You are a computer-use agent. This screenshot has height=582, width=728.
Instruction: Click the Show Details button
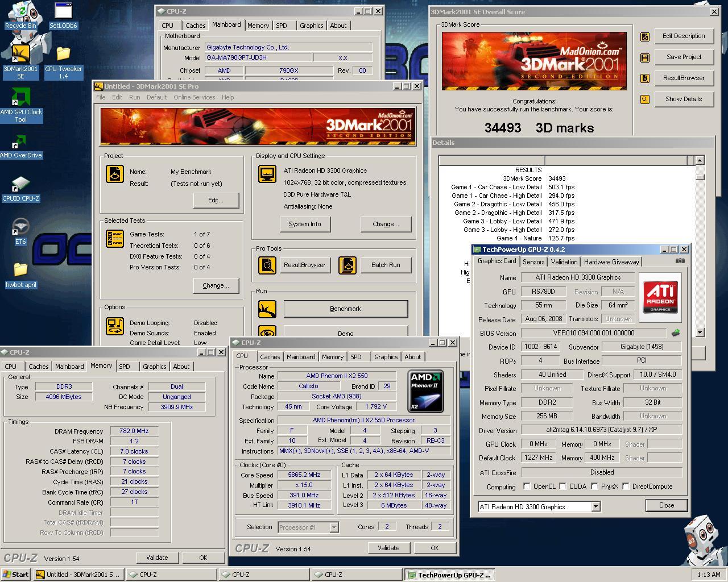pos(684,99)
